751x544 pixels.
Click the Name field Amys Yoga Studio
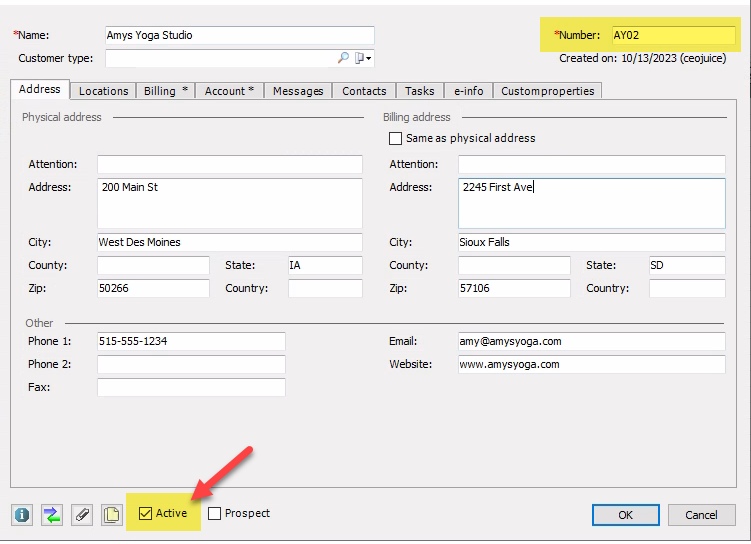(239, 35)
